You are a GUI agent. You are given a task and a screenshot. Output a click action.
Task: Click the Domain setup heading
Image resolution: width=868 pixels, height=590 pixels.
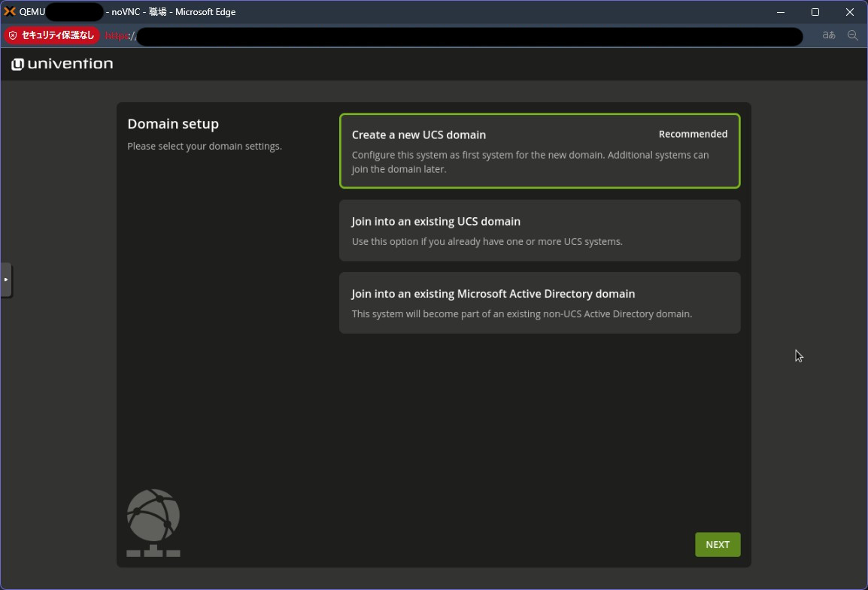coord(173,124)
